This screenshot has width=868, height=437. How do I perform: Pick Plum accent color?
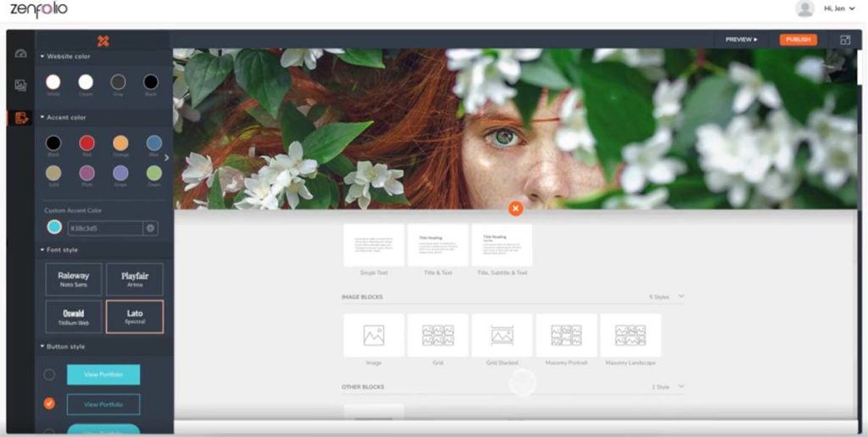click(86, 173)
